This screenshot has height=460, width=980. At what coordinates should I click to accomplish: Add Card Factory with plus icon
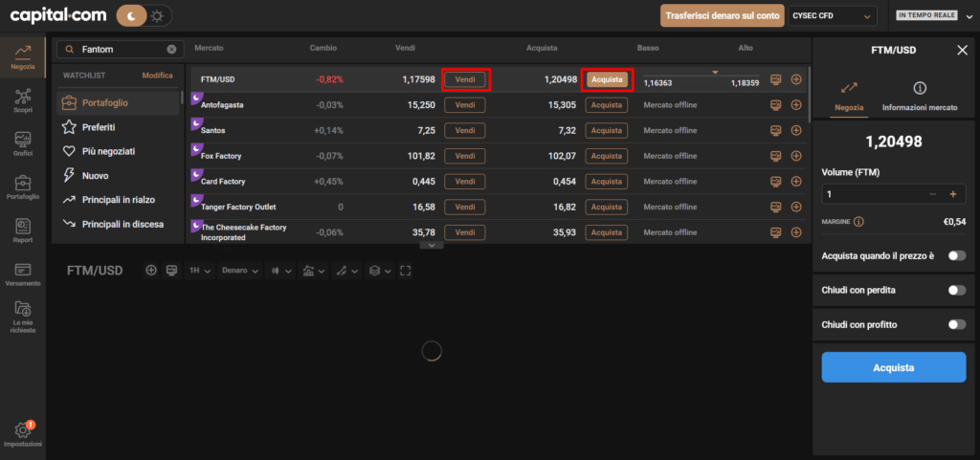(x=796, y=181)
